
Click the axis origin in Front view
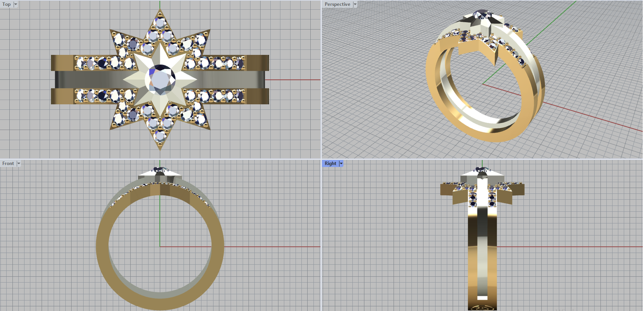click(x=160, y=247)
